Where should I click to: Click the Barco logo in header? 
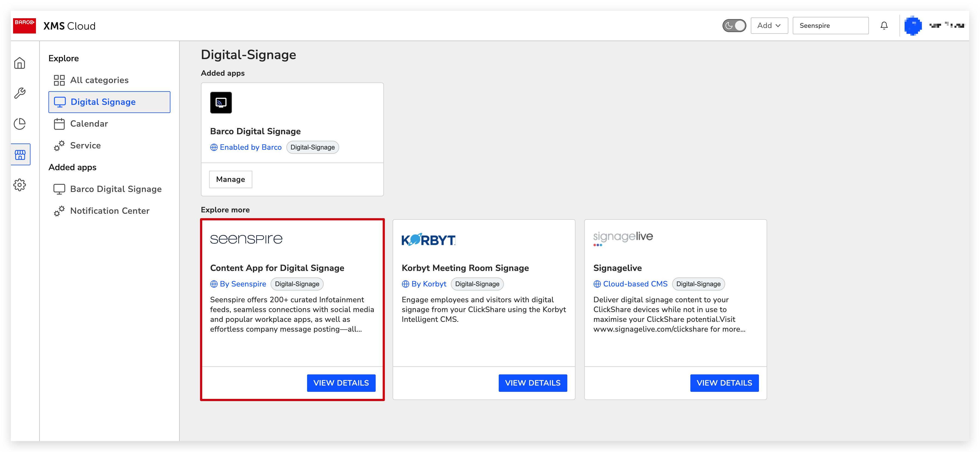click(x=24, y=26)
